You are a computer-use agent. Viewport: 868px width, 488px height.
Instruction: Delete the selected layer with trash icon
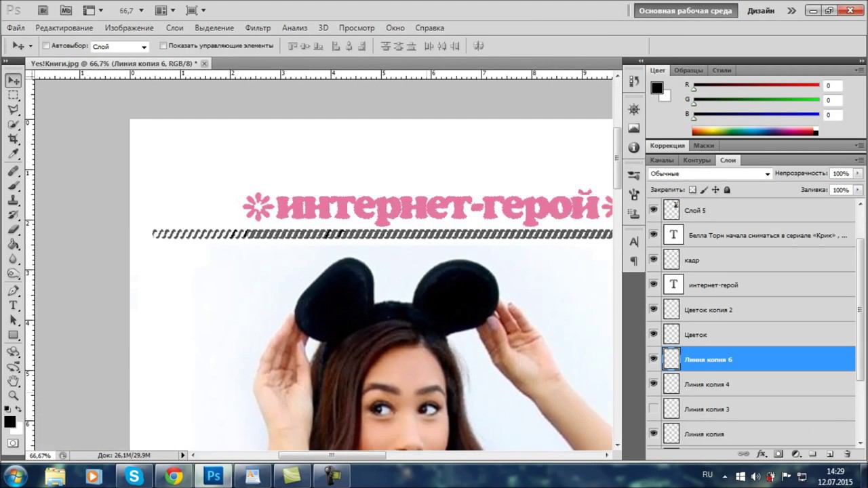pos(847,454)
